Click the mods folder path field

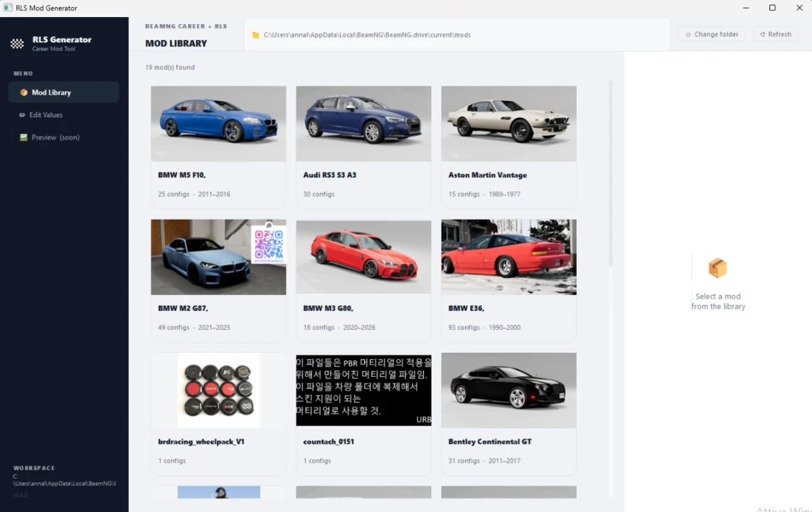456,35
